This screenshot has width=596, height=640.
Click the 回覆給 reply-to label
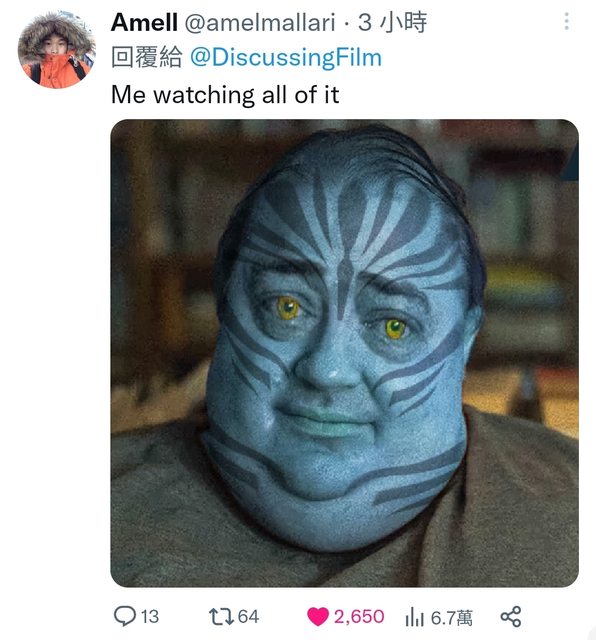tap(147, 57)
